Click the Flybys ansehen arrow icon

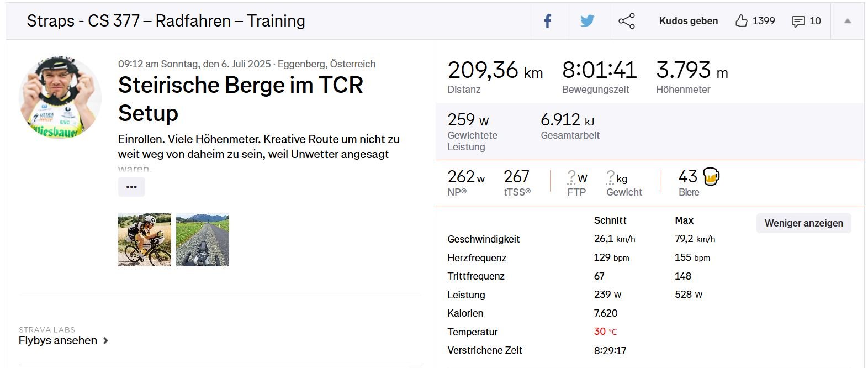point(105,340)
